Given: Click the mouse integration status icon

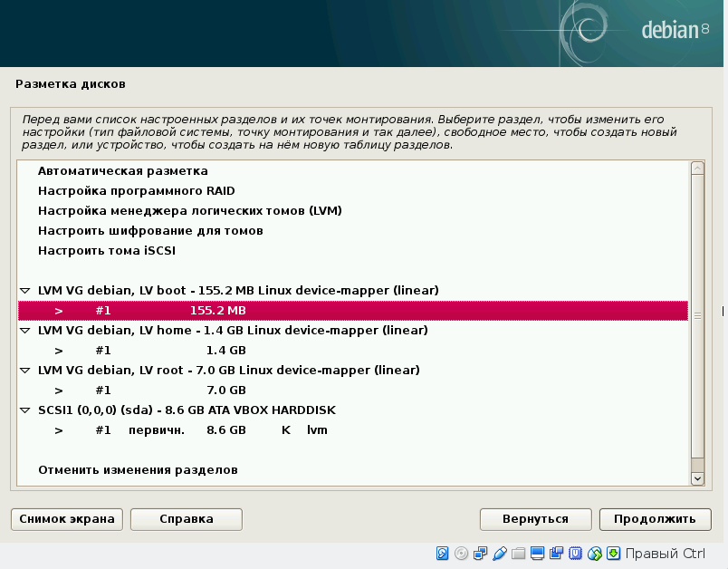Looking at the screenshot, I should point(595,554).
